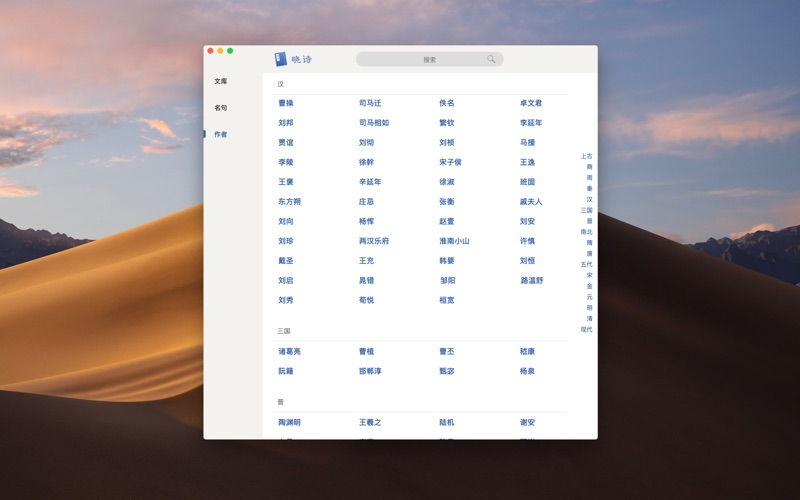This screenshot has height=500, width=800.
Task: Open author 马援
Action: pos(527,142)
